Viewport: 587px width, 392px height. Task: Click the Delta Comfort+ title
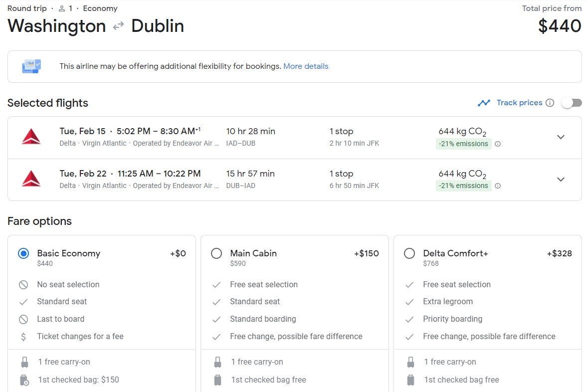[456, 253]
